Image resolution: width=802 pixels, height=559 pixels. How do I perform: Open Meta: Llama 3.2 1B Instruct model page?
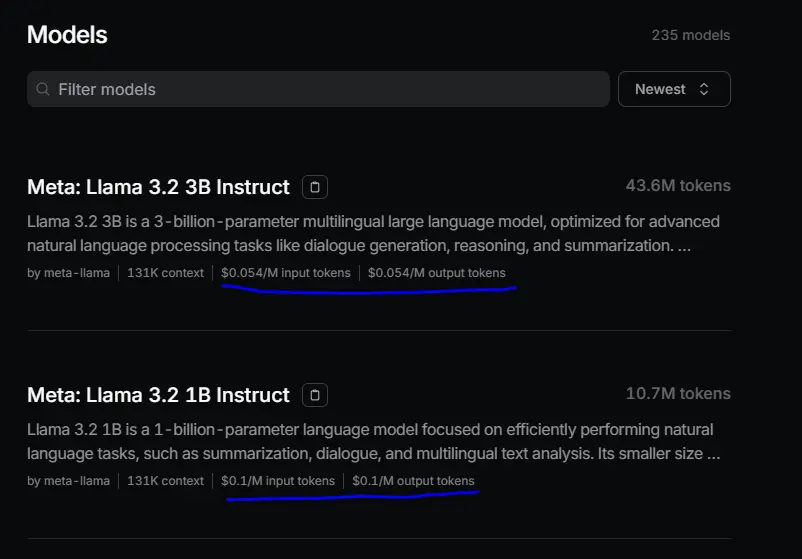[x=158, y=395]
